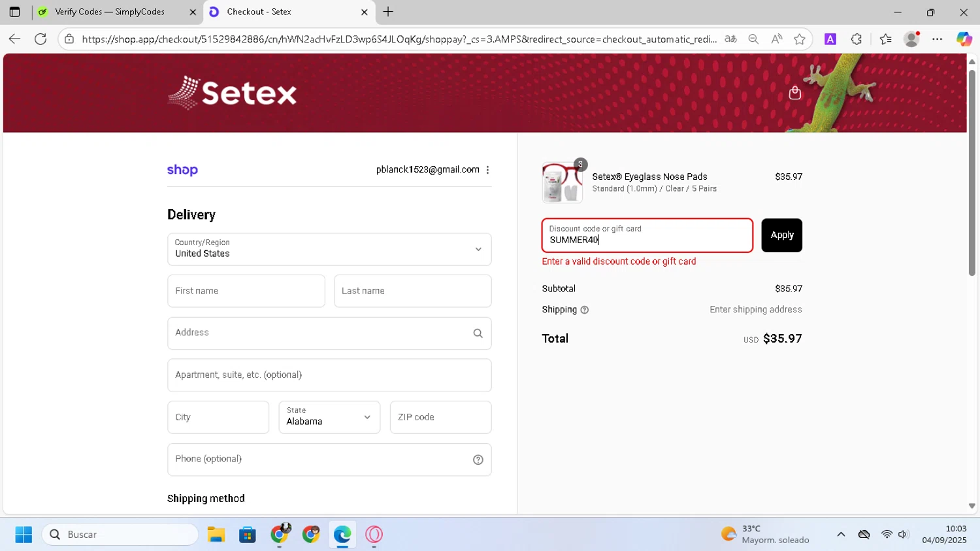
Task: Click the address search magnifier icon
Action: pyautogui.click(x=478, y=333)
